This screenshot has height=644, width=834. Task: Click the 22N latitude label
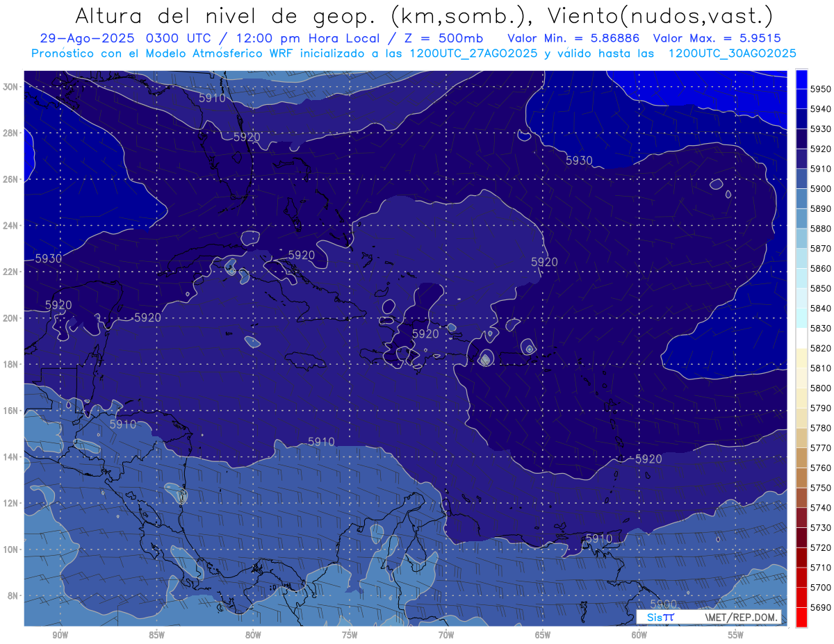pos(10,272)
